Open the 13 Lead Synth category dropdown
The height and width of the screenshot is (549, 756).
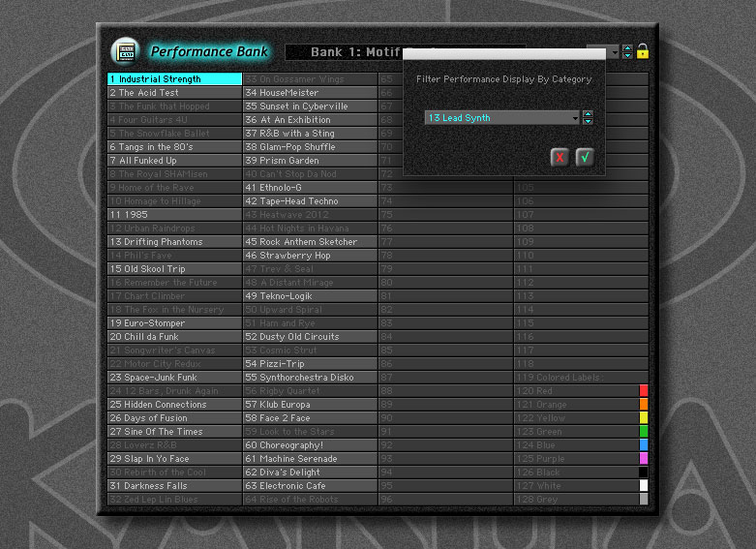(x=575, y=118)
